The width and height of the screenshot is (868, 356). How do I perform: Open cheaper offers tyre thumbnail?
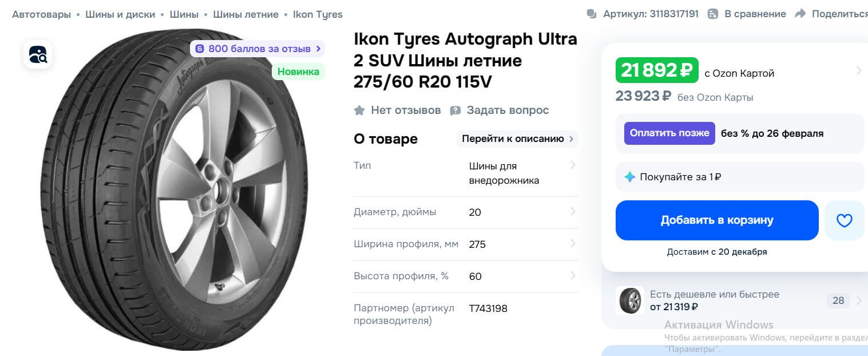pyautogui.click(x=630, y=300)
